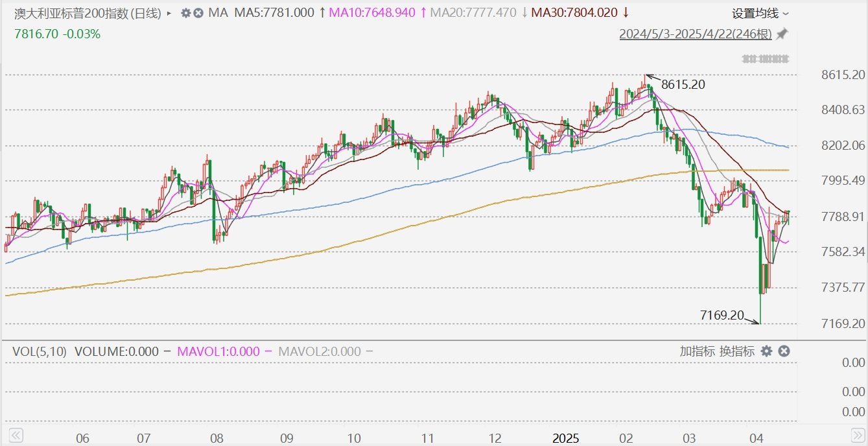
Task: Close the VOL indicator panel
Action: click(x=783, y=351)
